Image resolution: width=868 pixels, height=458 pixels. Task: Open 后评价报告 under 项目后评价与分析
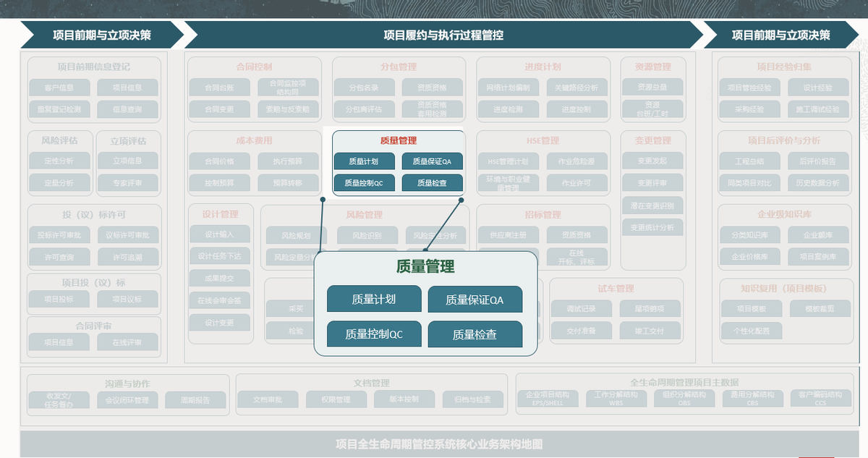pyautogui.click(x=817, y=161)
